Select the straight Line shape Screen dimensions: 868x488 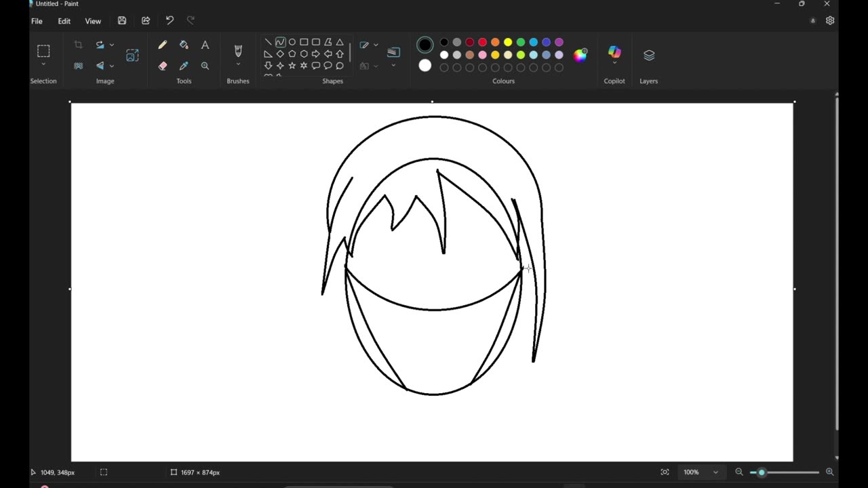tap(268, 42)
